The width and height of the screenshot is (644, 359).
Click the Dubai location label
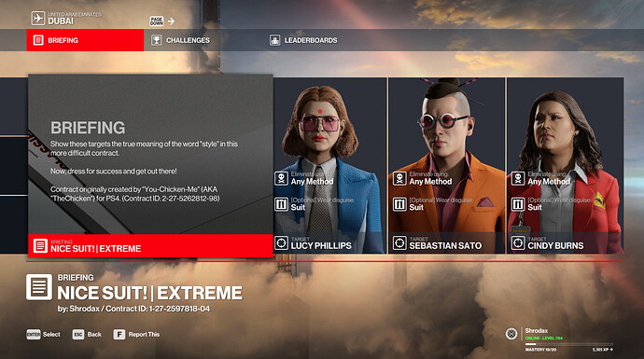[61, 21]
